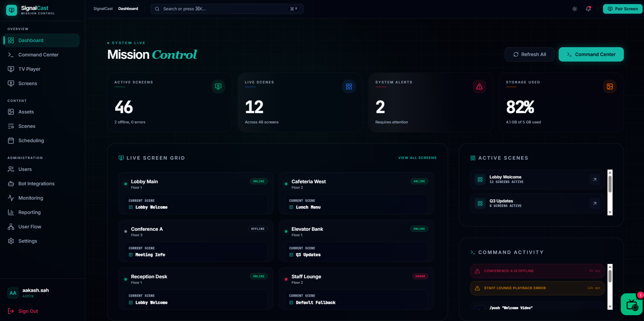Click the System Alerts warning triangle icon
644x321 pixels.
(x=479, y=86)
